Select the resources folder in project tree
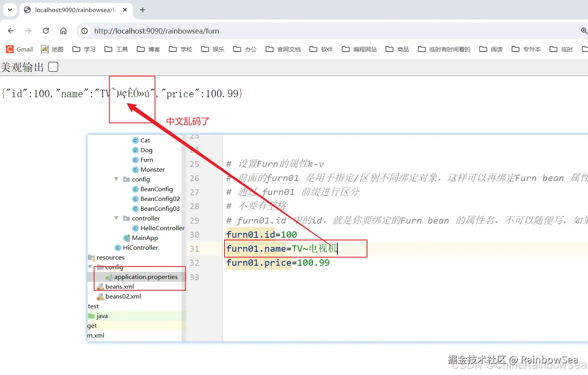Image resolution: width=588 pixels, height=375 pixels. tap(106, 257)
